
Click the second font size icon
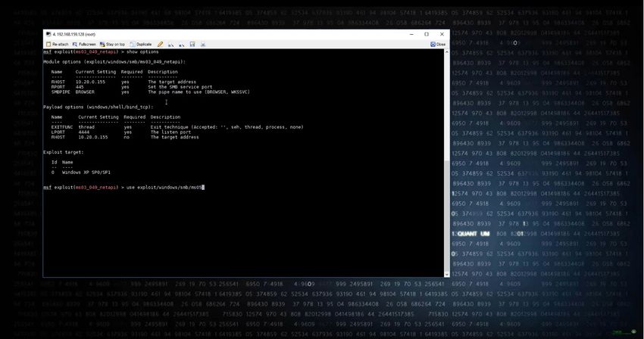click(x=182, y=45)
